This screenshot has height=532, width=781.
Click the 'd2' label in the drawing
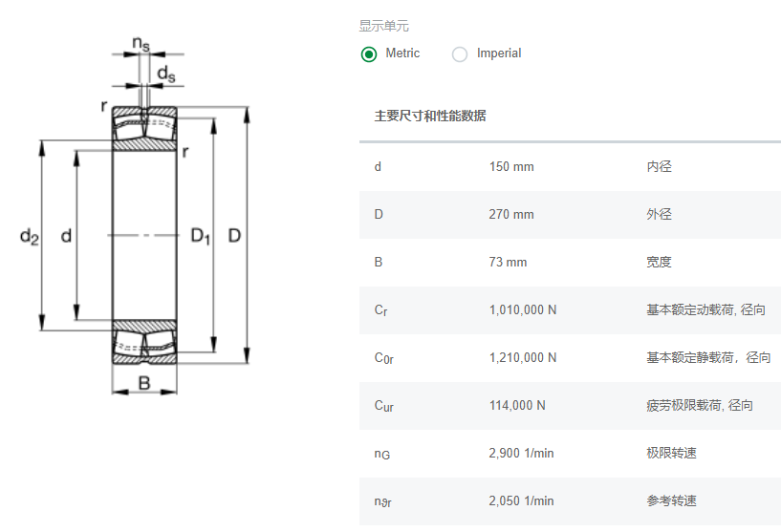pyautogui.click(x=29, y=236)
